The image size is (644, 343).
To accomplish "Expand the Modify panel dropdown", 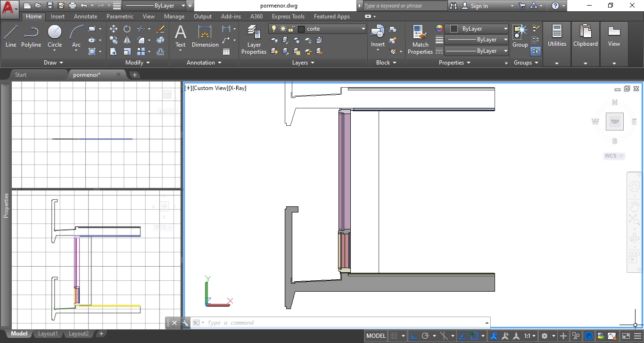I will pyautogui.click(x=138, y=62).
